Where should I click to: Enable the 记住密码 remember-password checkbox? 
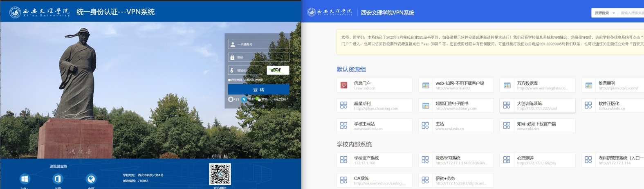point(229,80)
